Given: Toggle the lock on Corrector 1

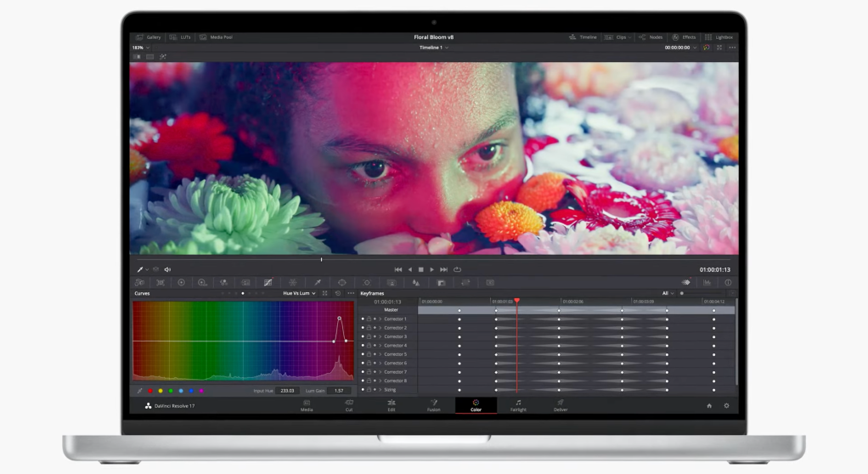Looking at the screenshot, I should pos(369,319).
